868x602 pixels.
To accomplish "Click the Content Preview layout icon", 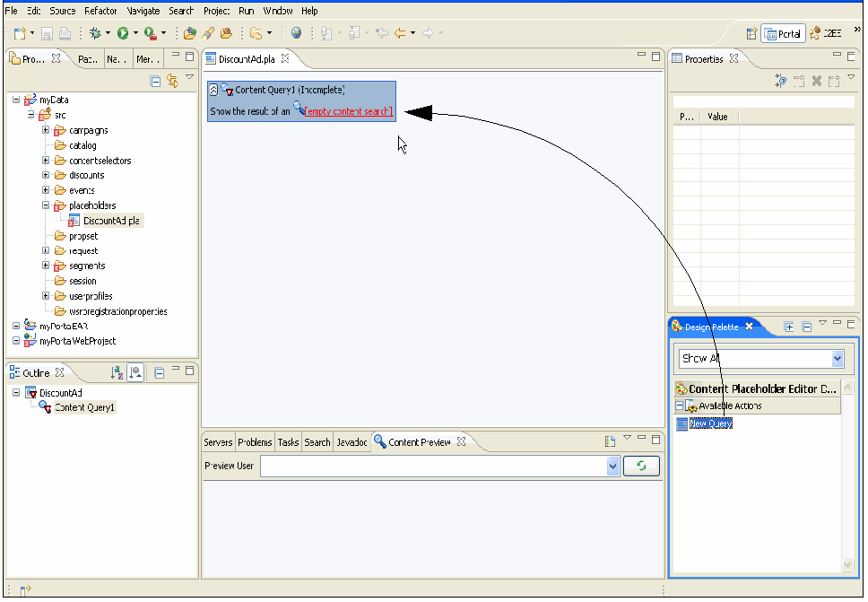I will pyautogui.click(x=610, y=441).
